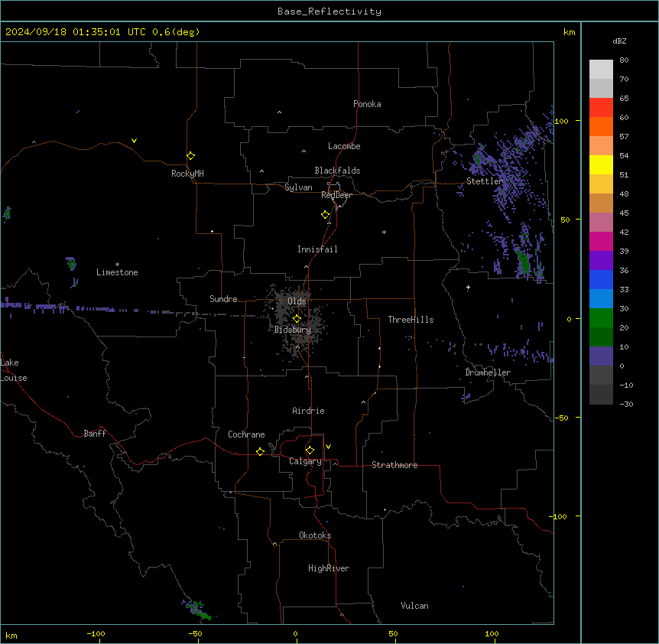This screenshot has height=644, width=659.
Task: Click the Didsbury city label
Action: tap(293, 330)
